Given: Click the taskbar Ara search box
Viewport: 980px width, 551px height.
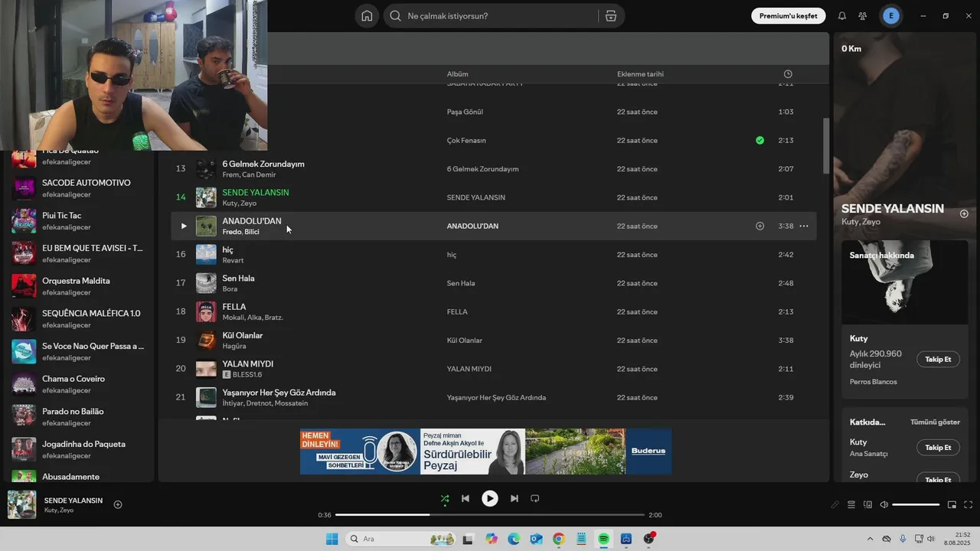Looking at the screenshot, I should [x=399, y=539].
